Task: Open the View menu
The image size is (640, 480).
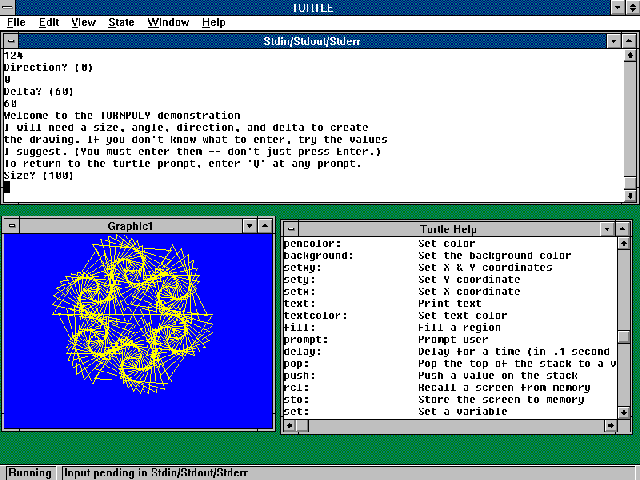Action: (83, 22)
